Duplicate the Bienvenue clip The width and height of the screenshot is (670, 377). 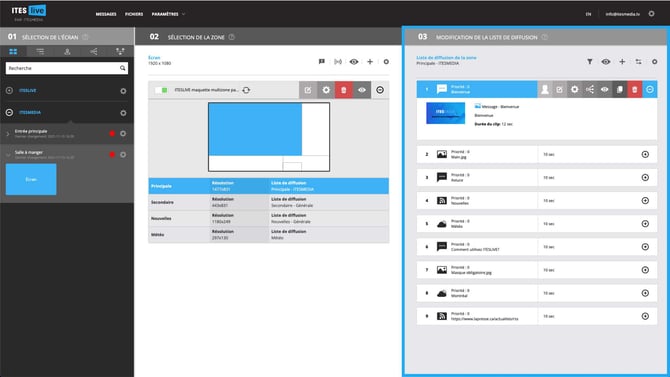click(x=620, y=89)
